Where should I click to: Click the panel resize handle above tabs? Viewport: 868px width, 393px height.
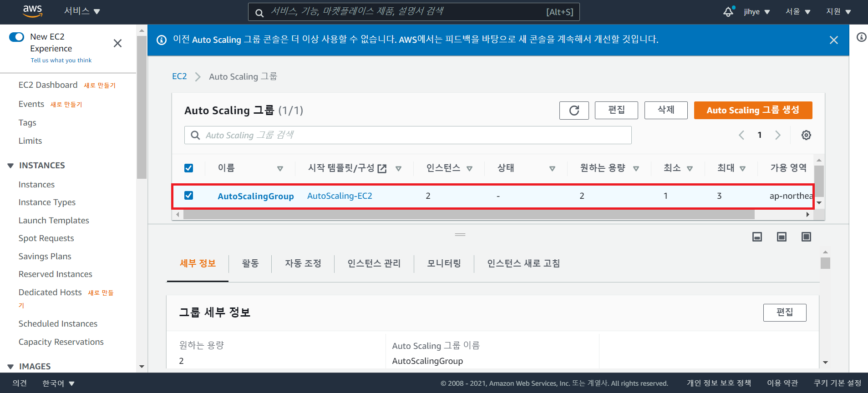[x=460, y=235]
